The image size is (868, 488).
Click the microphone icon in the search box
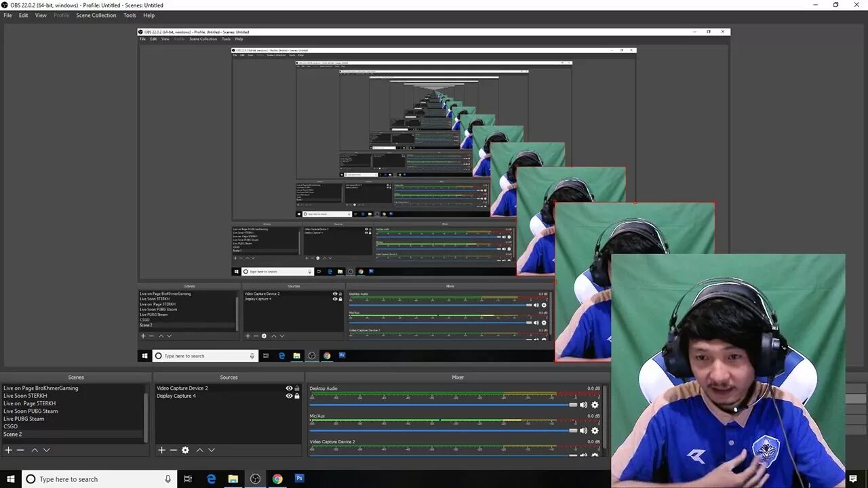[167, 479]
